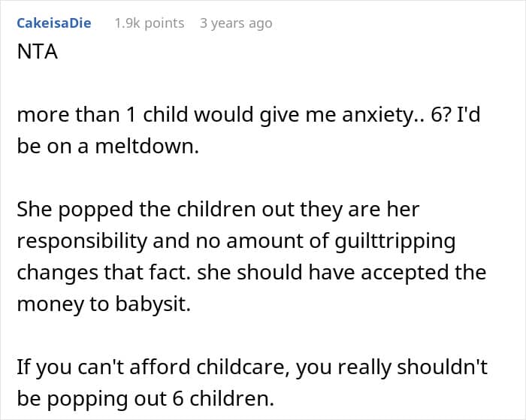Click the line 'be popping out 6 children.'
The image size is (526, 420).
[146, 398]
